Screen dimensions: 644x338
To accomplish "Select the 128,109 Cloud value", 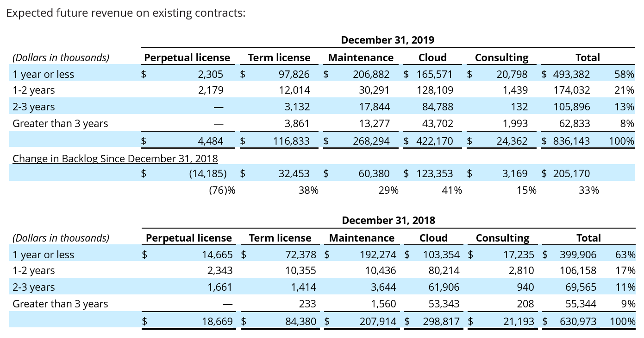I will pos(435,90).
